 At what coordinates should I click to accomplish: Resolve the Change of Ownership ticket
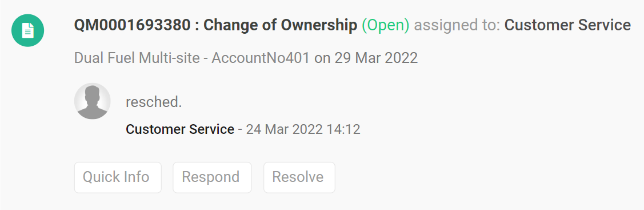pyautogui.click(x=299, y=177)
